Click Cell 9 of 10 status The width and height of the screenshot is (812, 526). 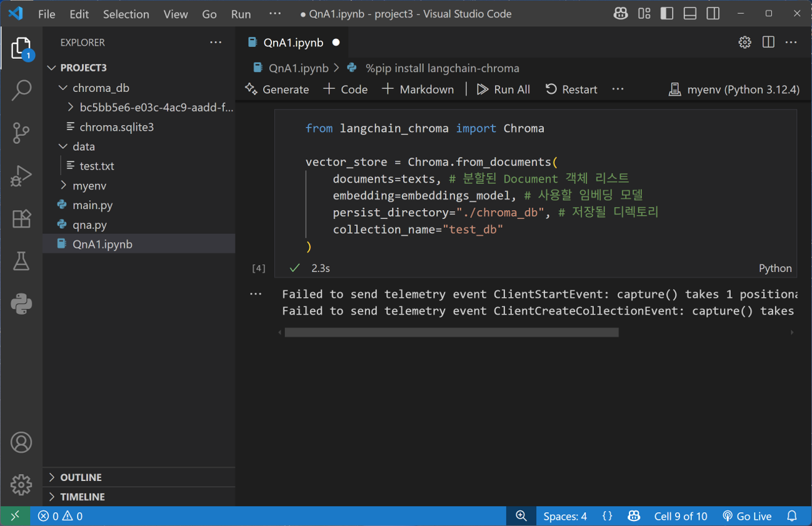(x=681, y=516)
